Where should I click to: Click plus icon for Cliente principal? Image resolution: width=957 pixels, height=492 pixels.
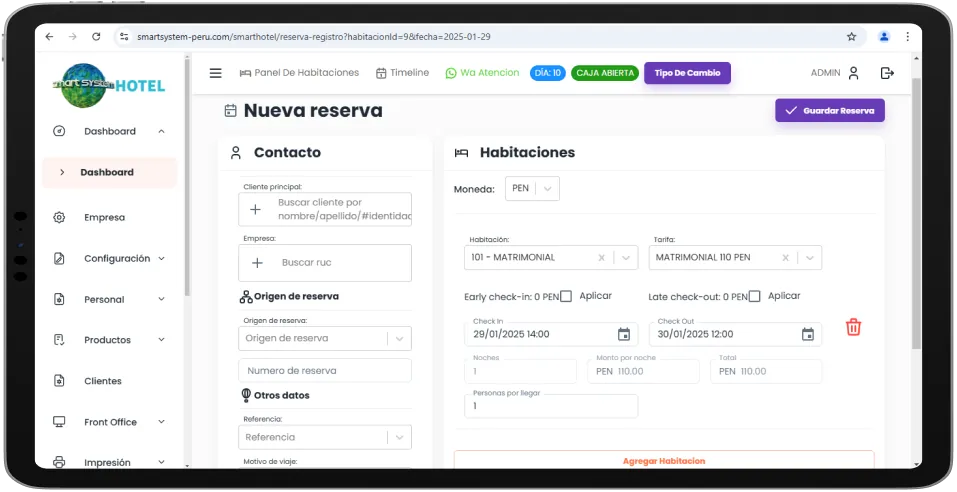[x=255, y=209]
